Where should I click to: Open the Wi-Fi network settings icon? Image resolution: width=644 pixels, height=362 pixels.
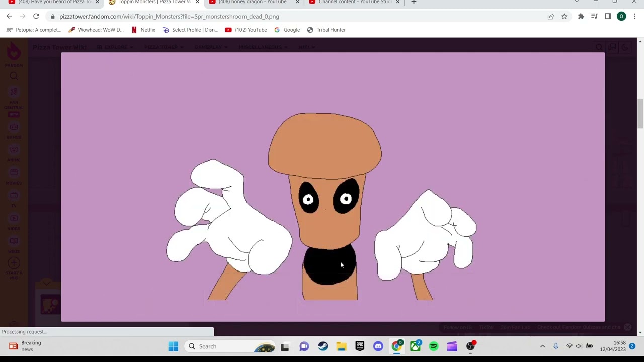tap(569, 346)
